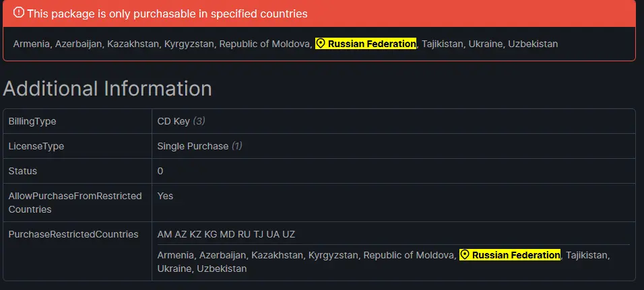
Task: Click the AllowPurchaseFromRestrictedCountries label
Action: tap(75, 203)
